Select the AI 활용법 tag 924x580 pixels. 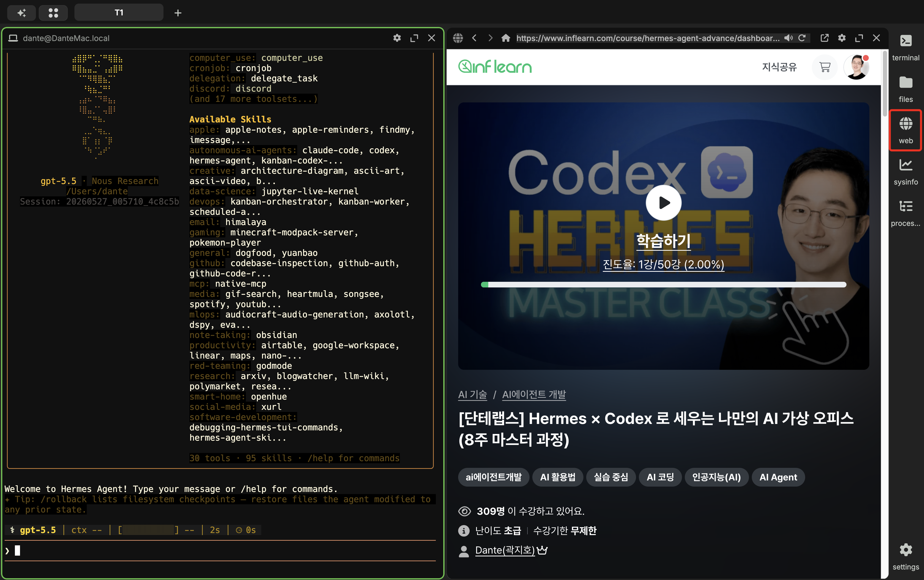558,477
